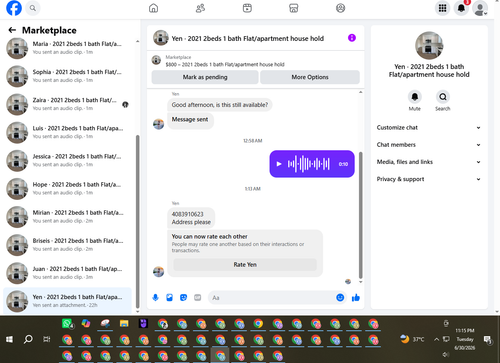Go to the Home feed icon
This screenshot has height=363, width=500.
click(x=153, y=8)
